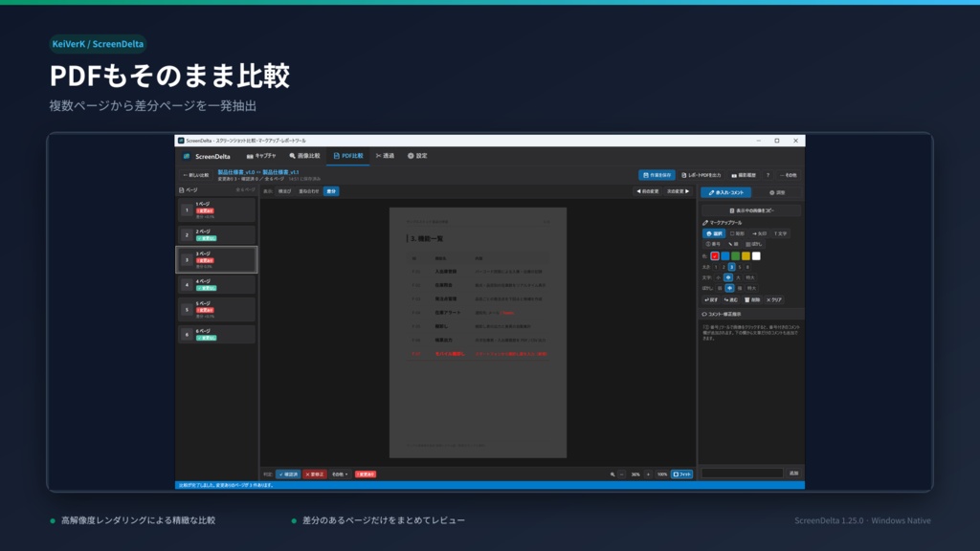Viewport: 980px width, 551px height.
Task: Click the comment input field
Action: point(742,473)
